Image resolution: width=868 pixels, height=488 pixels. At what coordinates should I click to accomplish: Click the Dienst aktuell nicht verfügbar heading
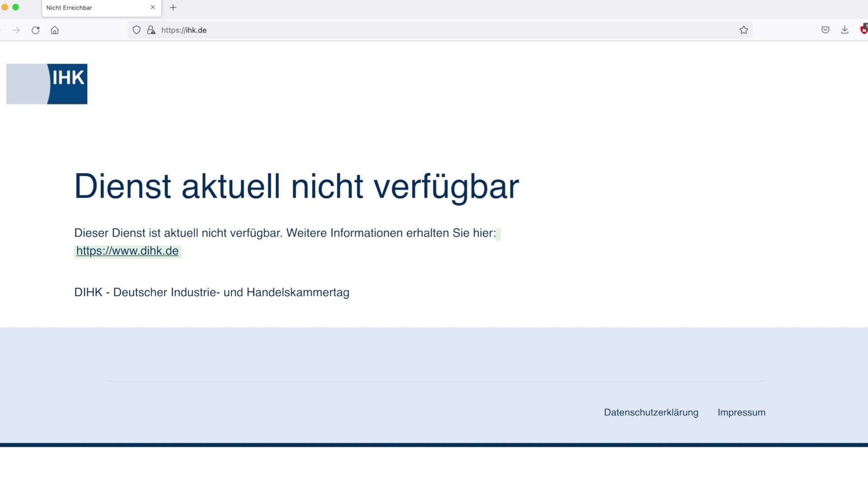point(297,187)
